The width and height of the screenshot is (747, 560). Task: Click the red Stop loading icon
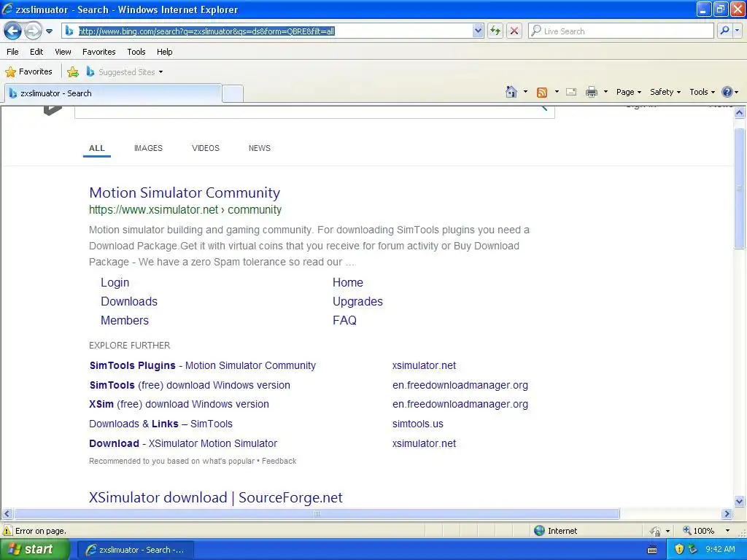click(x=514, y=31)
